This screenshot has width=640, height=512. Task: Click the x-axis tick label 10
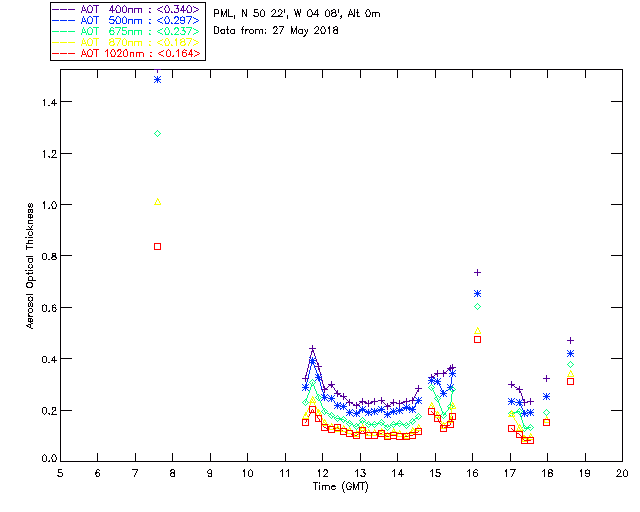coord(247,473)
